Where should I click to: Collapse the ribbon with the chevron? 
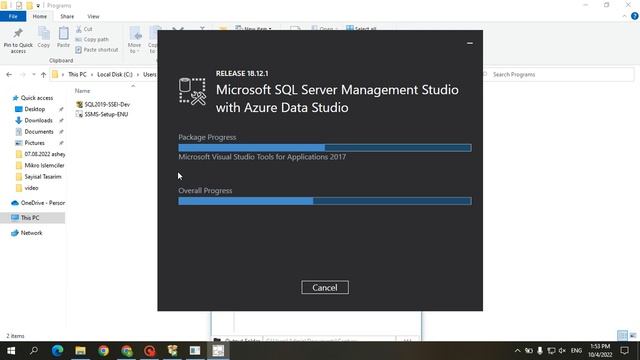624,16
